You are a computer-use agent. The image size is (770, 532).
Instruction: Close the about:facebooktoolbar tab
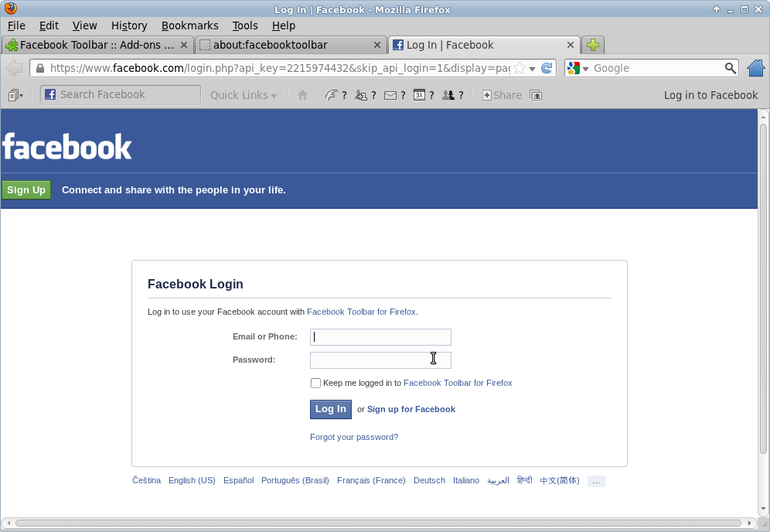coord(377,45)
